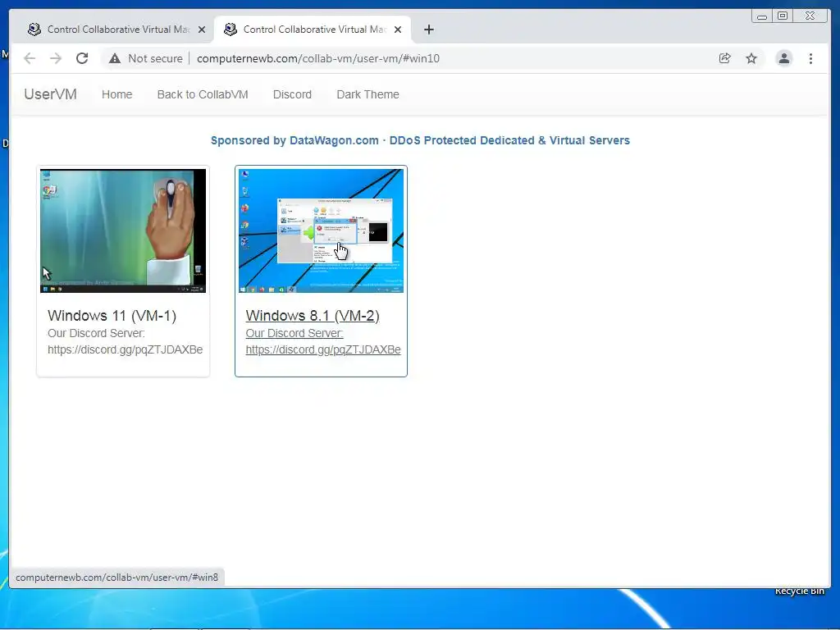Open the Discord navigation link
840x630 pixels.
[292, 94]
